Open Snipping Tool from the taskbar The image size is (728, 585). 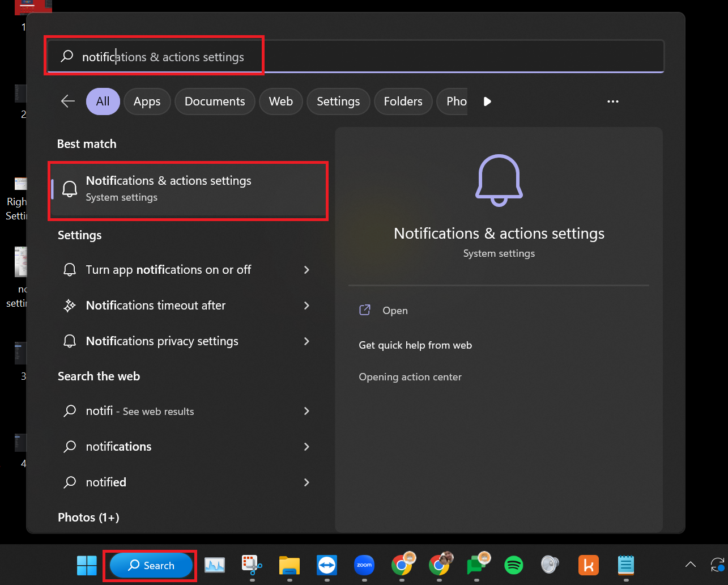252,565
